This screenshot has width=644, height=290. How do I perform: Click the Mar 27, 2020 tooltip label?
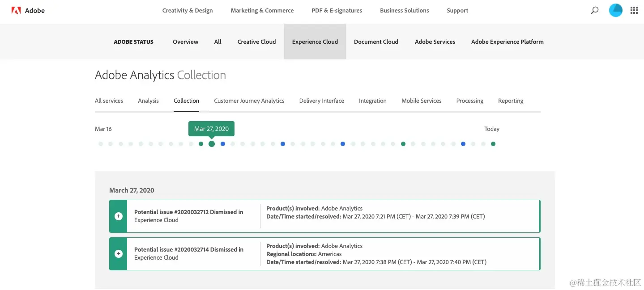coord(211,129)
